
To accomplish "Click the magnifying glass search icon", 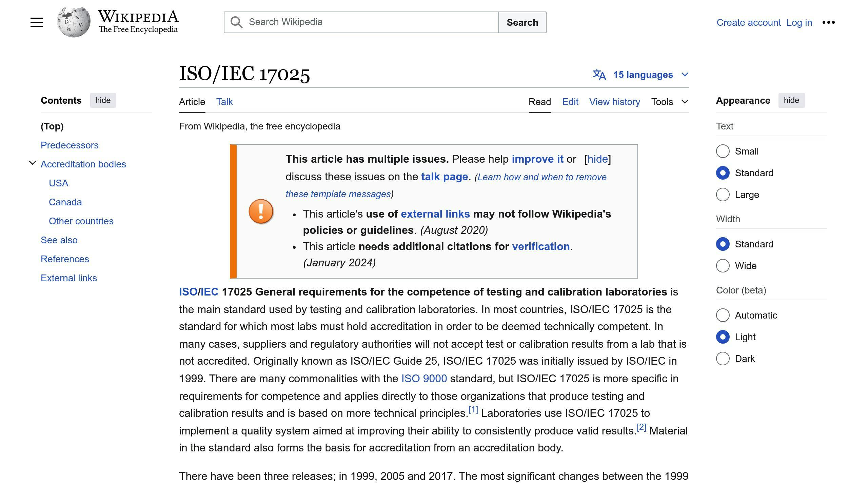I will pos(236,22).
